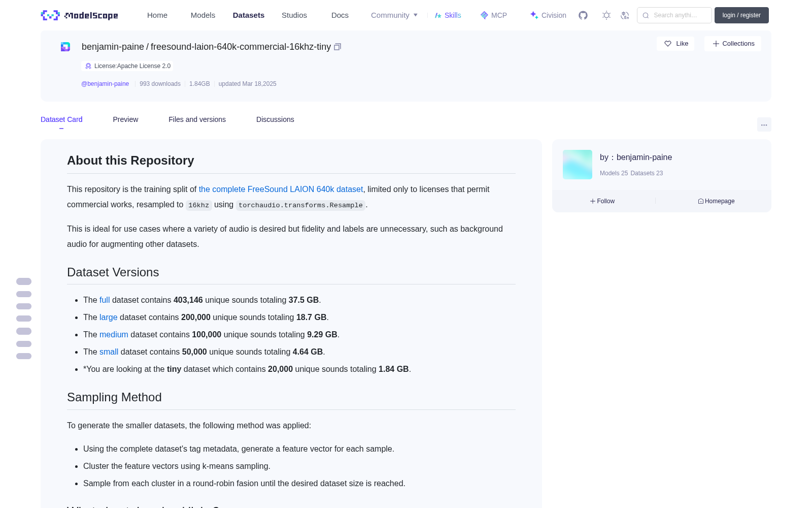Click "updated Mar 18,2025" text
The height and width of the screenshot is (508, 812).
(x=247, y=84)
